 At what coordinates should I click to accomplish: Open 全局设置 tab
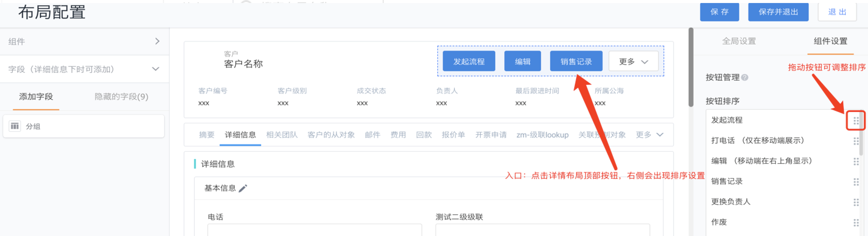(x=739, y=41)
